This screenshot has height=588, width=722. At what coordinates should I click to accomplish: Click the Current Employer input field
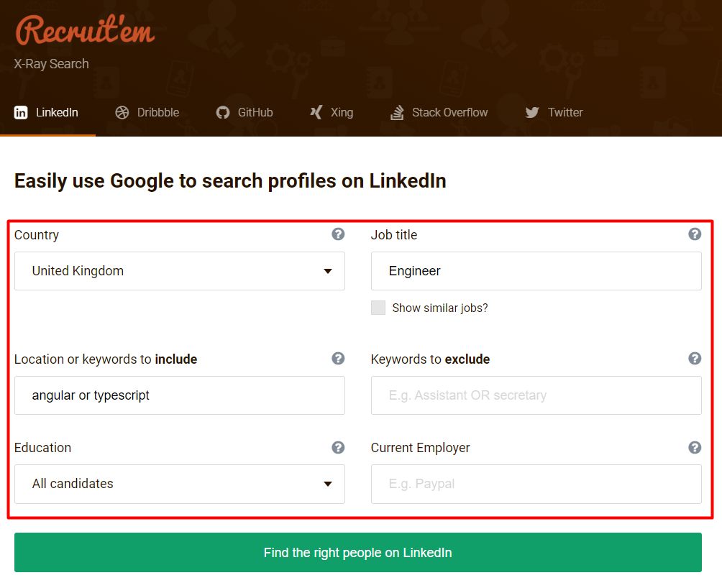pyautogui.click(x=536, y=484)
